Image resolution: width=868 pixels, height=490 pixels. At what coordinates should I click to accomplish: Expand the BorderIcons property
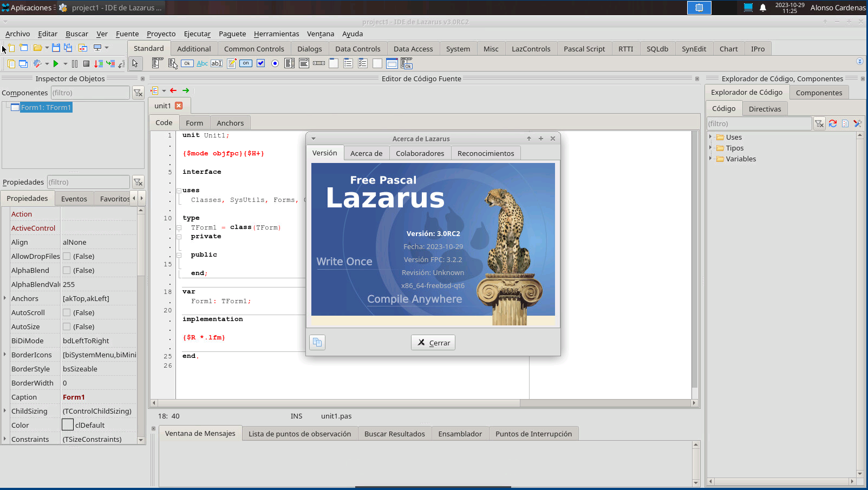click(5, 354)
